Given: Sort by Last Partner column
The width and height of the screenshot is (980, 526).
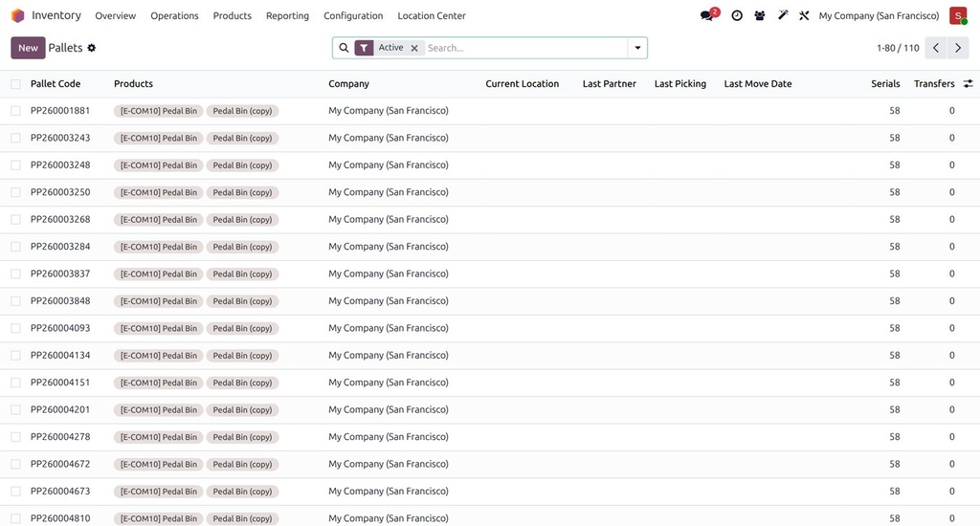Looking at the screenshot, I should pos(610,84).
